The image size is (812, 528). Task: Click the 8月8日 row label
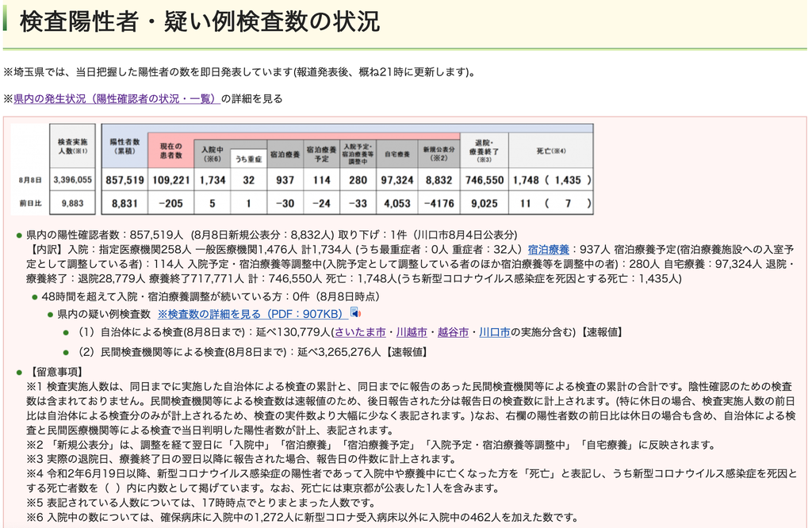30,180
